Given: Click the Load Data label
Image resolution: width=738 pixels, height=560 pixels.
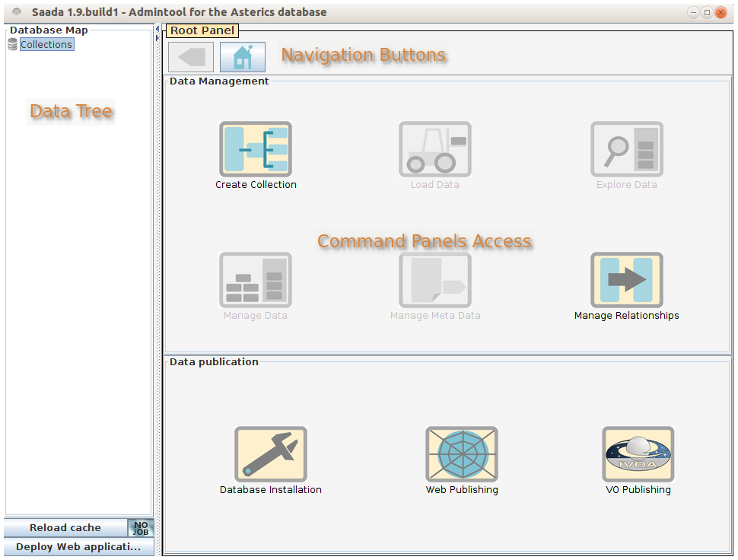Looking at the screenshot, I should pos(435,184).
